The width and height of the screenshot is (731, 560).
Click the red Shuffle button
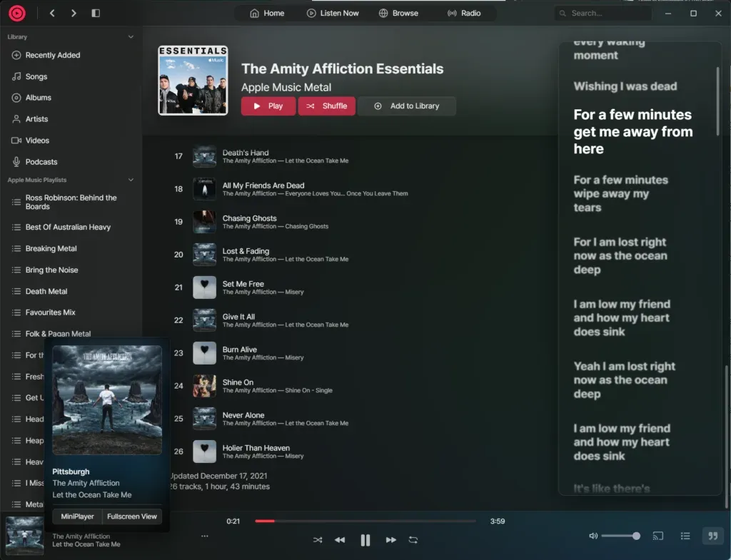click(x=326, y=106)
